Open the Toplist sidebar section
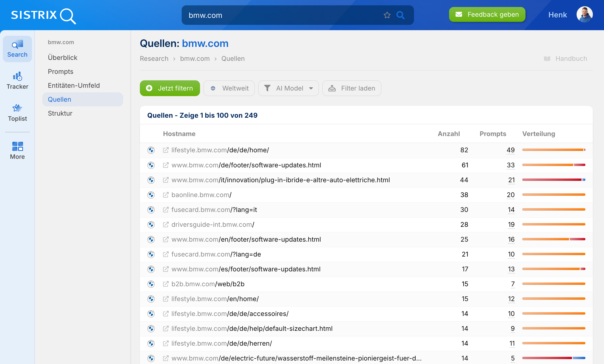Image resolution: width=604 pixels, height=364 pixels. 17,112
